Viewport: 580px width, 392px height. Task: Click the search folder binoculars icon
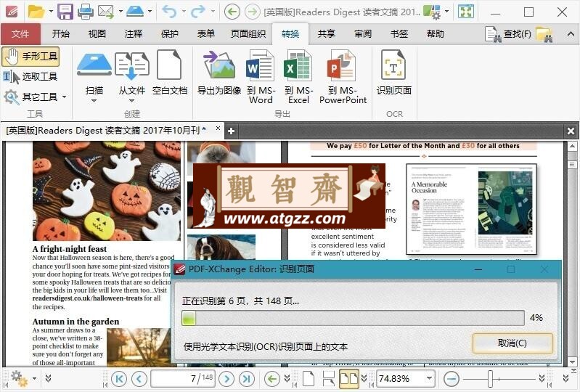click(544, 34)
